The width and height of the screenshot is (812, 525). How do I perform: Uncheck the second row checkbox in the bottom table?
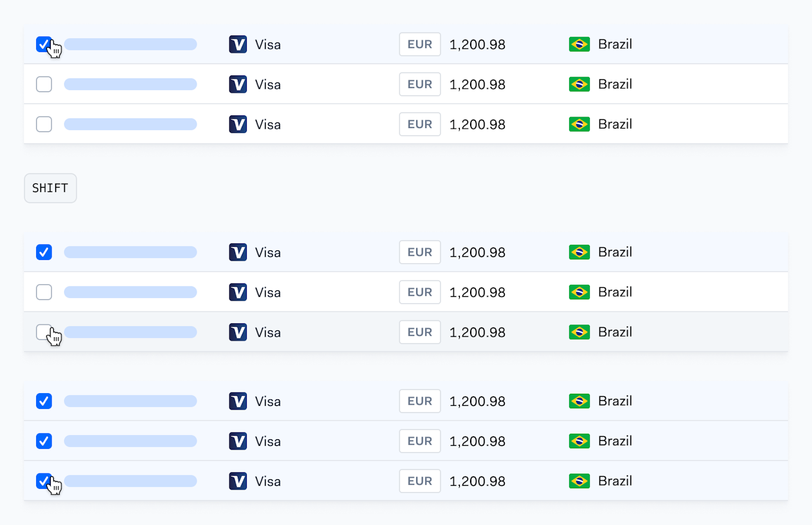[x=44, y=441]
